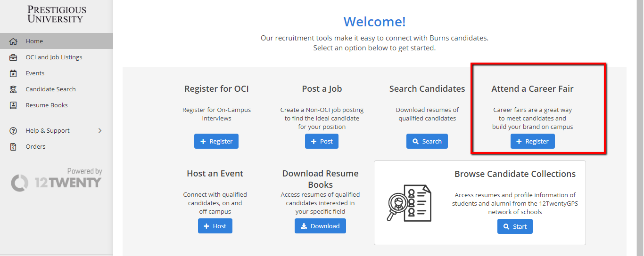
Task: Expand the Help & Support chevron arrow
Action: tap(99, 131)
